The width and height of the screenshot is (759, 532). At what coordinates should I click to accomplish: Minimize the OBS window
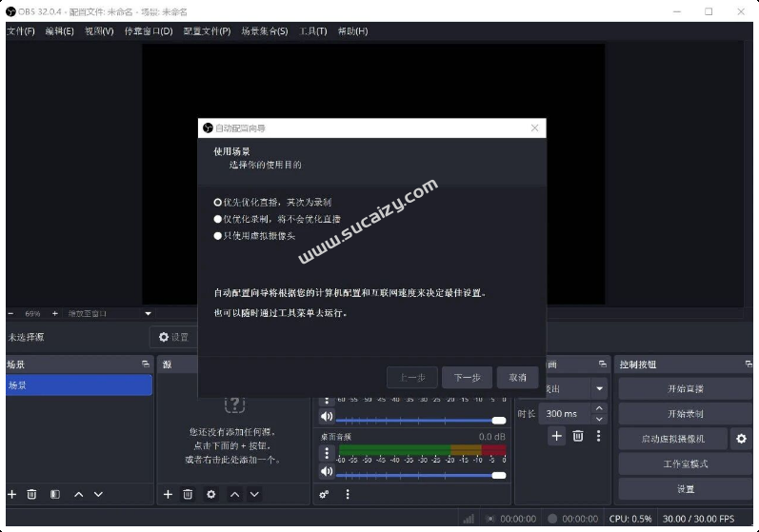click(677, 11)
